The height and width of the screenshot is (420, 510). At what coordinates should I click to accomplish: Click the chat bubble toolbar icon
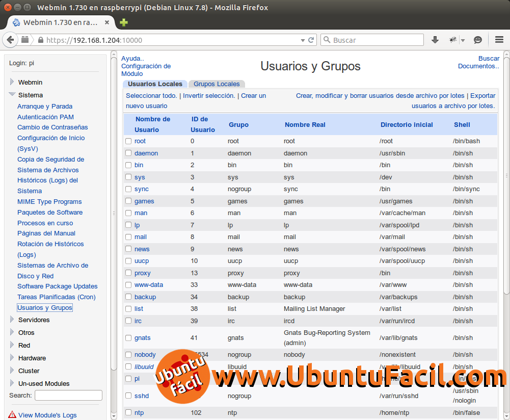click(477, 40)
